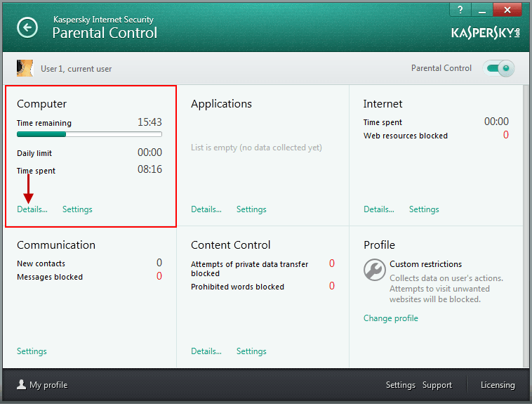
Task: Select the Communication section heading
Action: [x=56, y=245]
